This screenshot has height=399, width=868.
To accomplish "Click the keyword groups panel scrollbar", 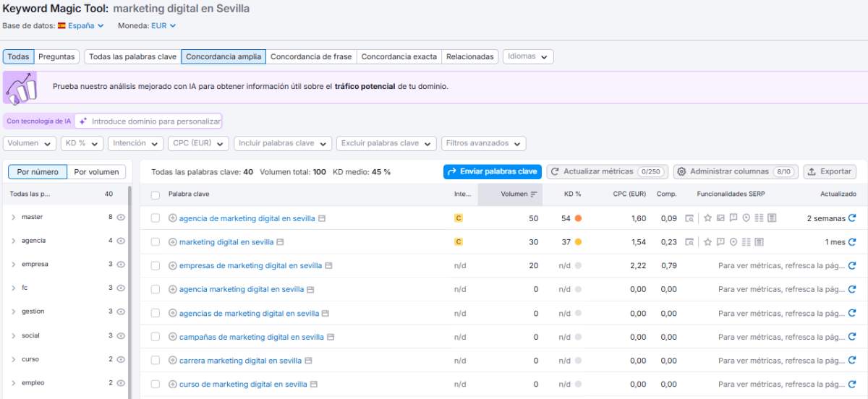I will [x=130, y=293].
